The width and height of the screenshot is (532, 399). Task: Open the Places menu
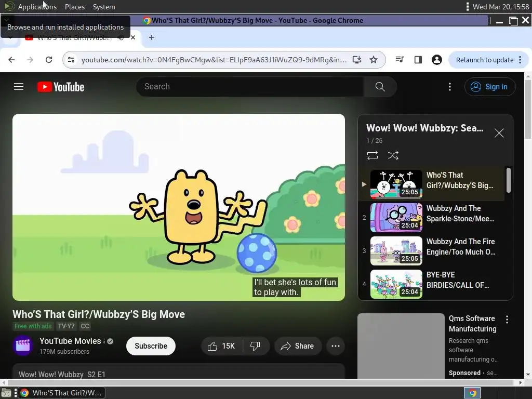coord(75,7)
